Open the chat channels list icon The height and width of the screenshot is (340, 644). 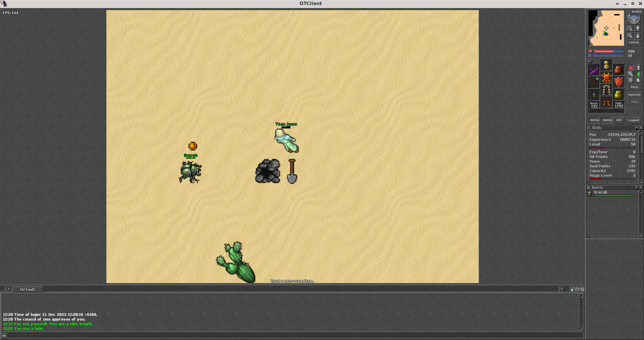[577, 289]
